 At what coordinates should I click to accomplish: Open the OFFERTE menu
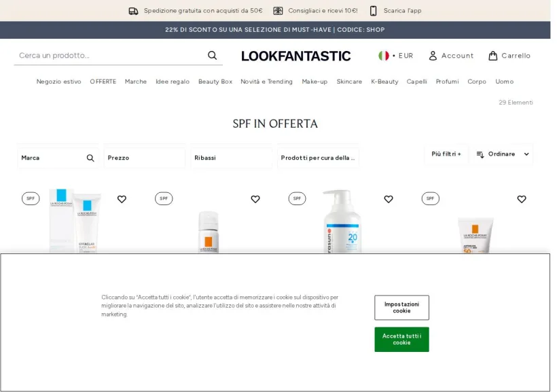[x=103, y=82]
